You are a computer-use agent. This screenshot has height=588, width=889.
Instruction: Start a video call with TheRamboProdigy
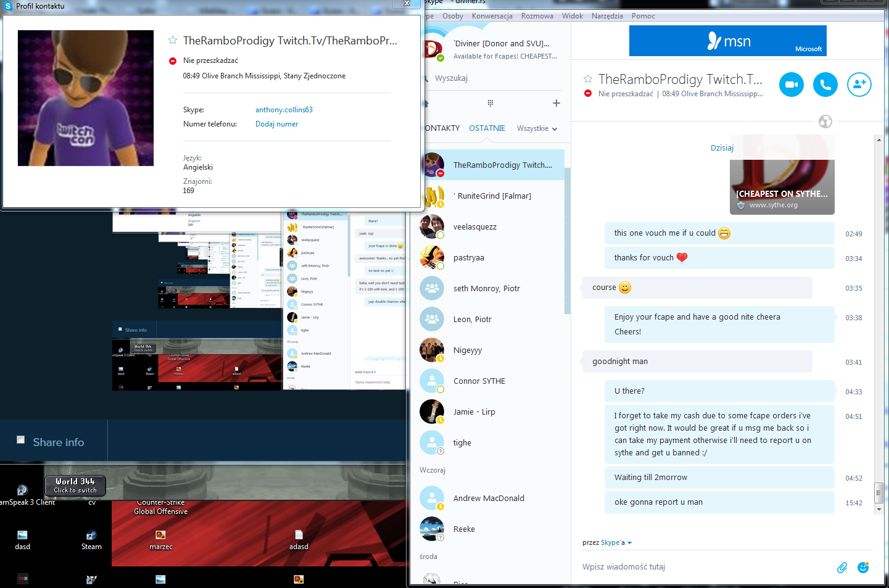click(x=792, y=85)
